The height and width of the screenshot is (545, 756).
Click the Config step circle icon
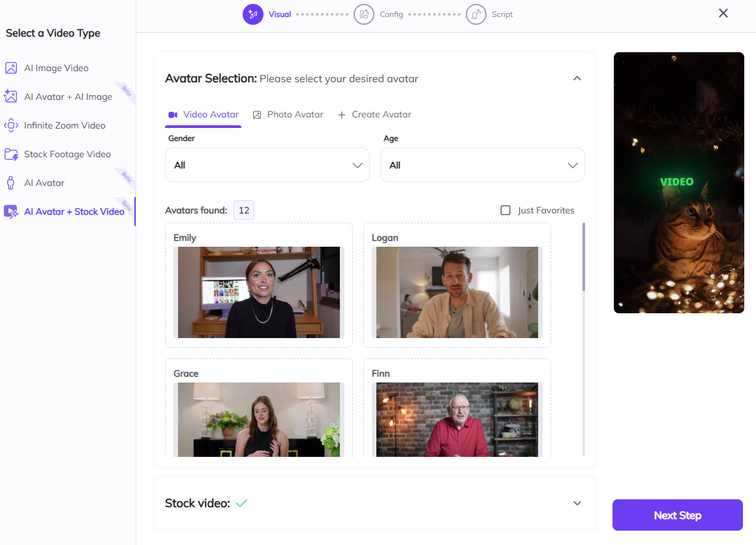click(364, 14)
